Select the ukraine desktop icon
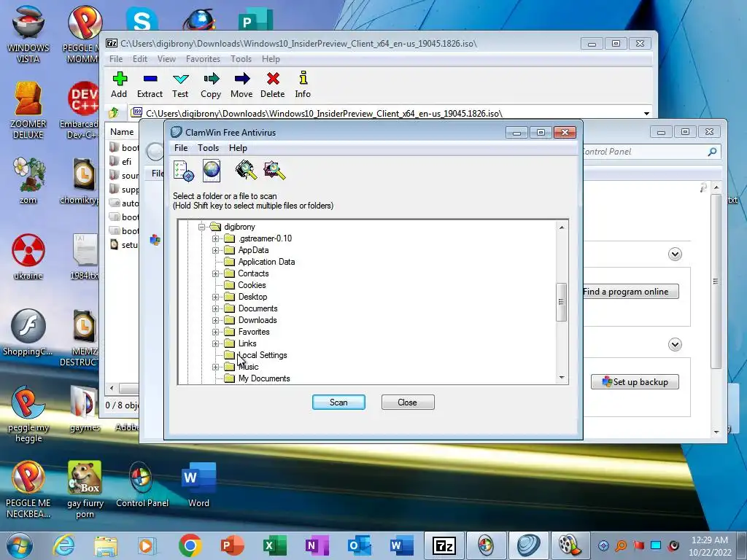Screen dimensions: 747x560 28,257
